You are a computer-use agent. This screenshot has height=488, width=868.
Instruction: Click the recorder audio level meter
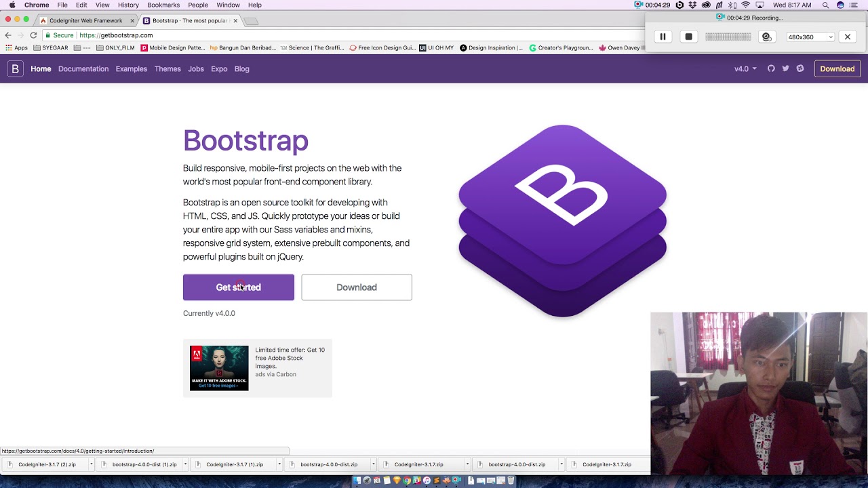click(x=728, y=37)
